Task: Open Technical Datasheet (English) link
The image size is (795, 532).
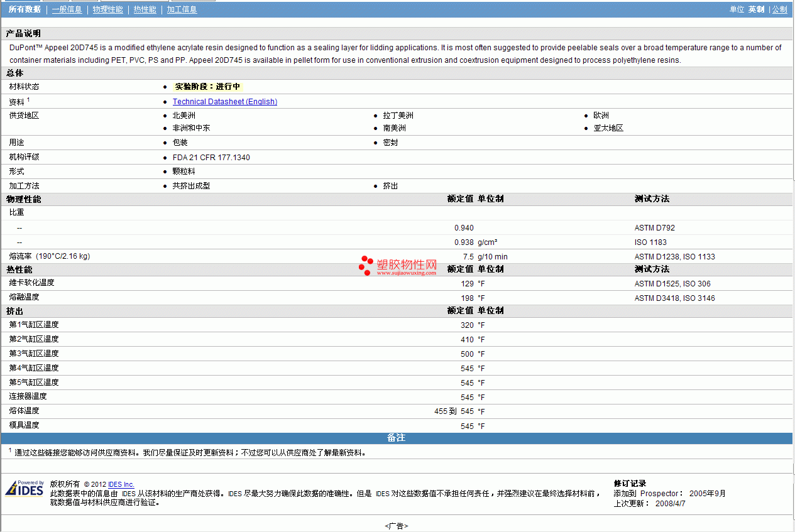Action: (225, 101)
